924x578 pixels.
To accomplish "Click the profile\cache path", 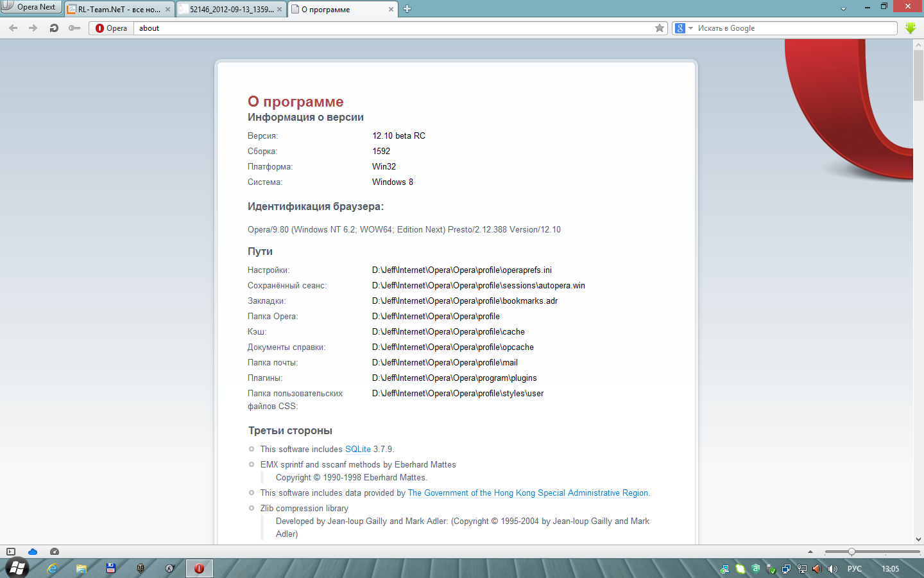I will click(449, 332).
